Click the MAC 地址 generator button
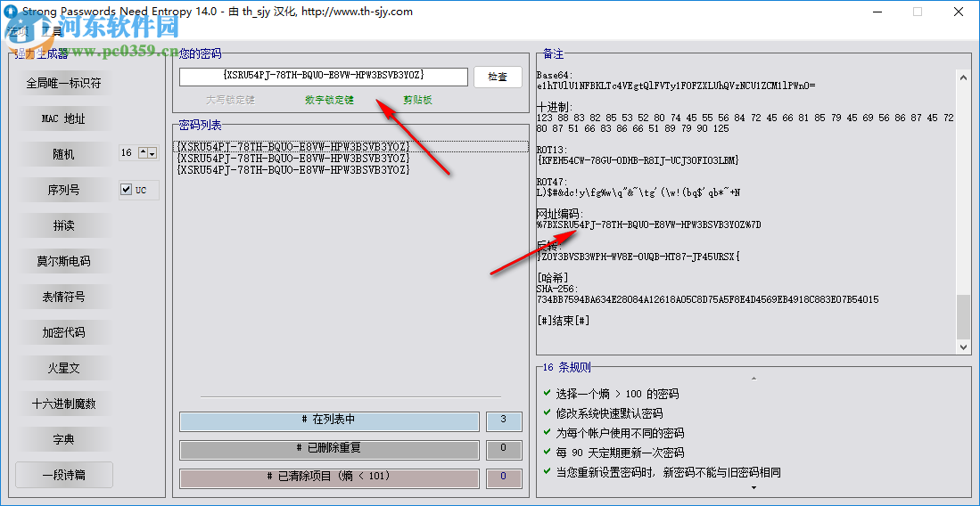 [x=63, y=118]
